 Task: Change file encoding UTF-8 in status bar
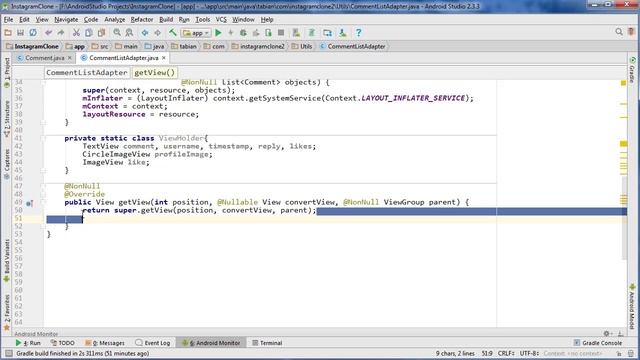pyautogui.click(x=529, y=353)
